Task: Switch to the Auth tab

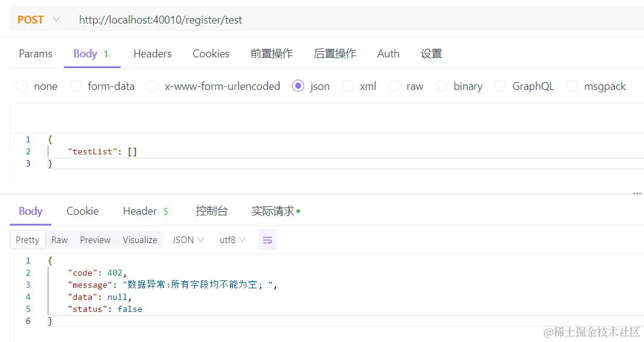Action: [x=388, y=54]
